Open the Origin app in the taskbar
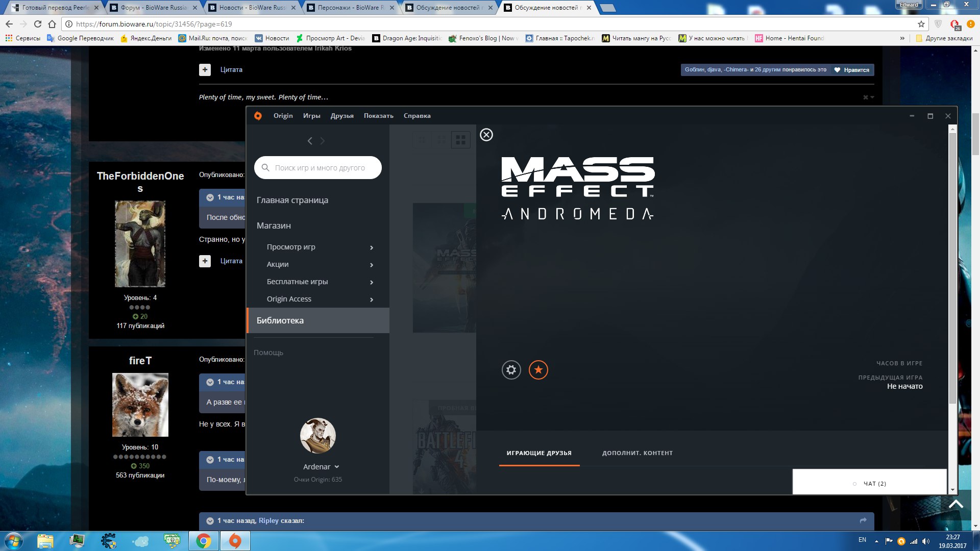The image size is (980, 551). 235,541
